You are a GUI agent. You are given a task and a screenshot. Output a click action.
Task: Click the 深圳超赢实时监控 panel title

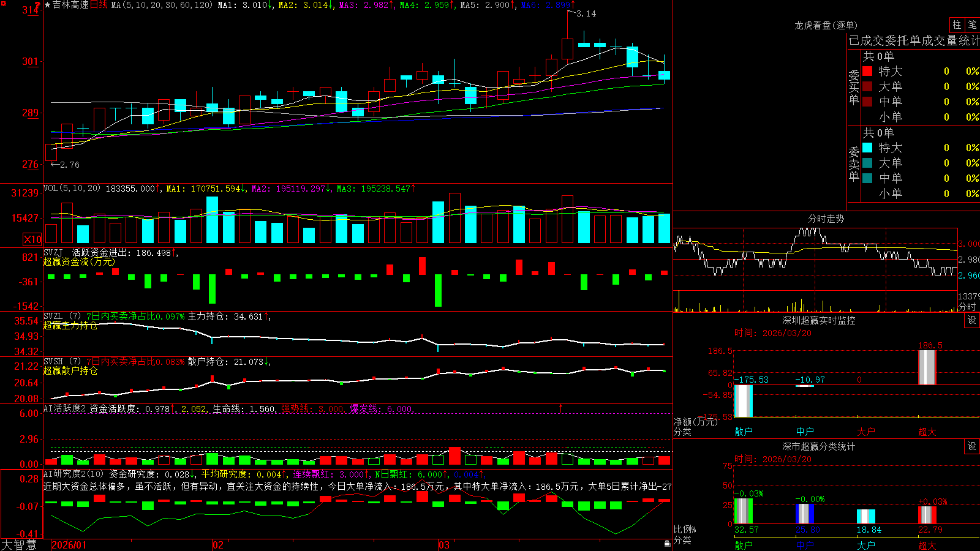[x=818, y=320]
